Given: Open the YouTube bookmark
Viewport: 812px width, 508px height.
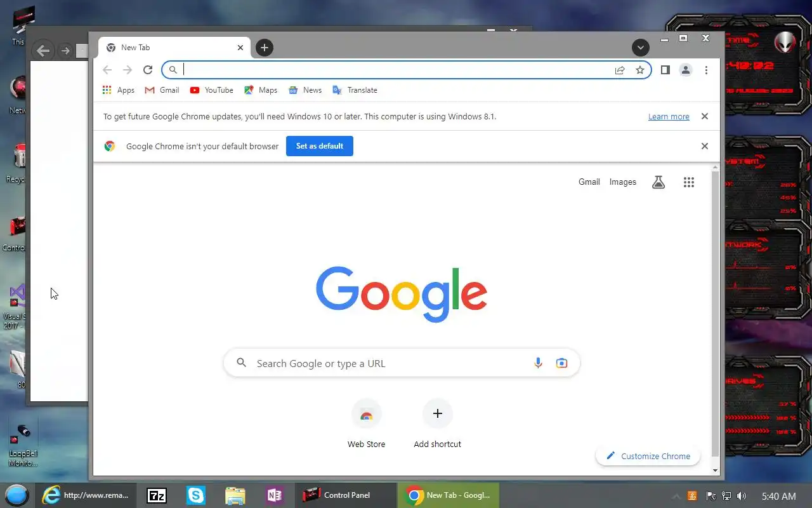Looking at the screenshot, I should pos(211,90).
